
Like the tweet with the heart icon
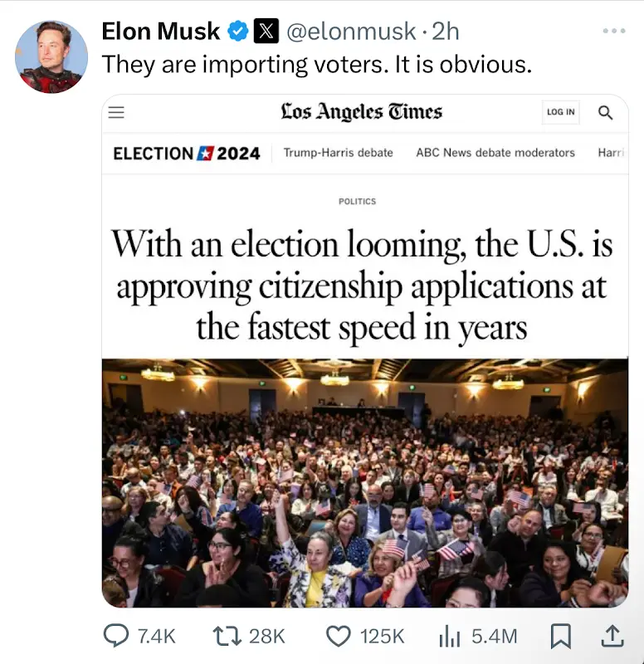339,636
